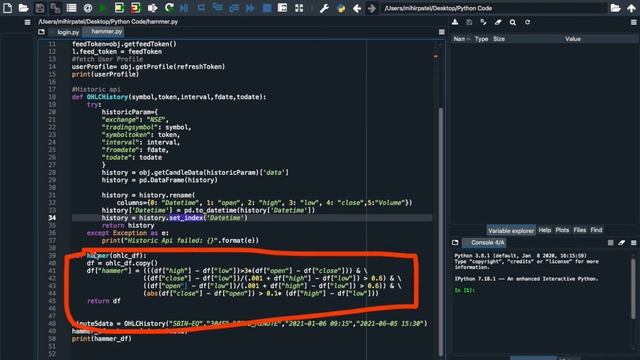Stop debugging with the blue square
This screenshot has width=640, height=360.
pyautogui.click(x=267, y=8)
